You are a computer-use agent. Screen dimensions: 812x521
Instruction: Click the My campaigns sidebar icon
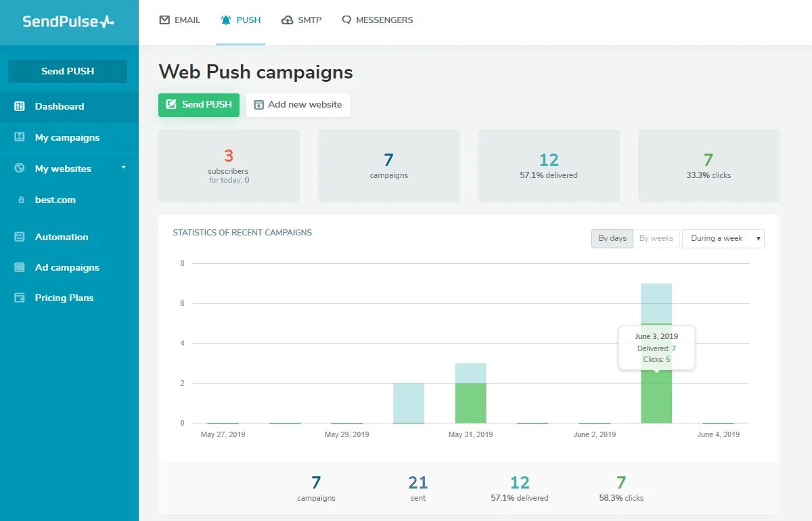pyautogui.click(x=20, y=137)
